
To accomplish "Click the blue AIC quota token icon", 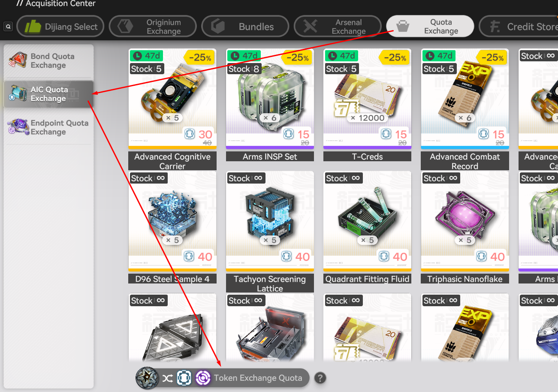I will pyautogui.click(x=184, y=378).
